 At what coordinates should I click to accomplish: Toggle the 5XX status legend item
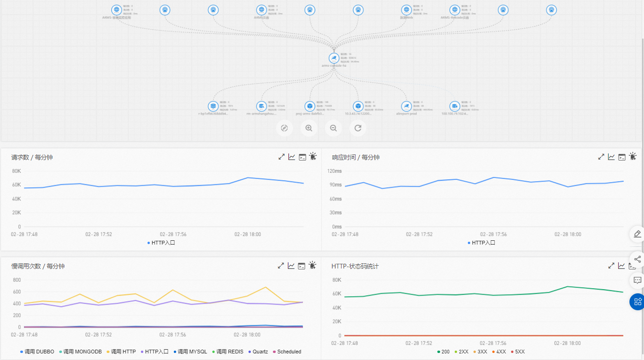518,352
